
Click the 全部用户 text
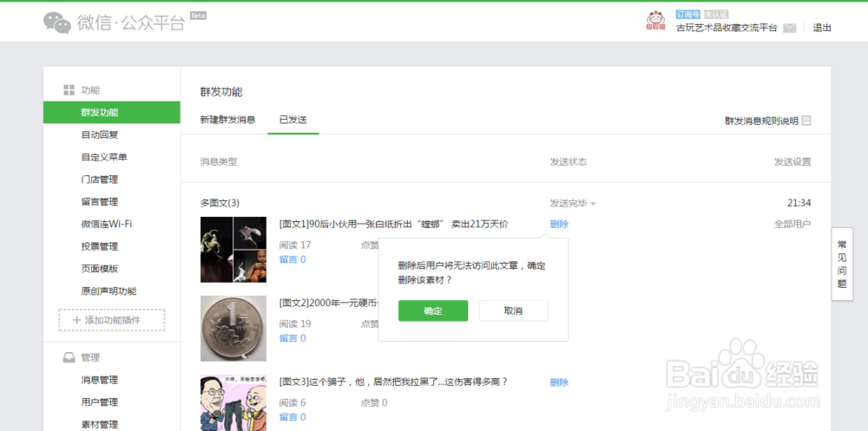click(x=792, y=224)
